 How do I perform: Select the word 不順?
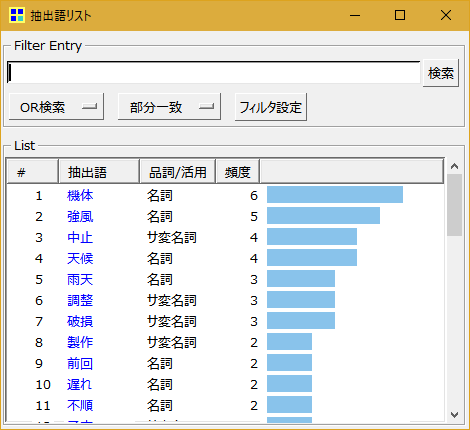tap(80, 405)
